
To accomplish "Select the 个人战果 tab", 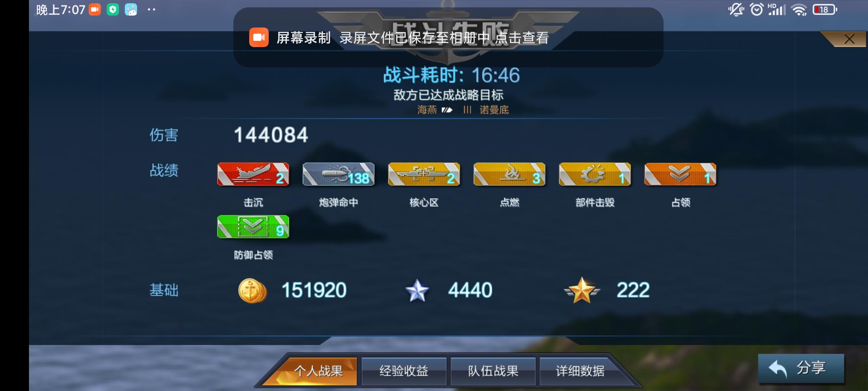I will 318,371.
